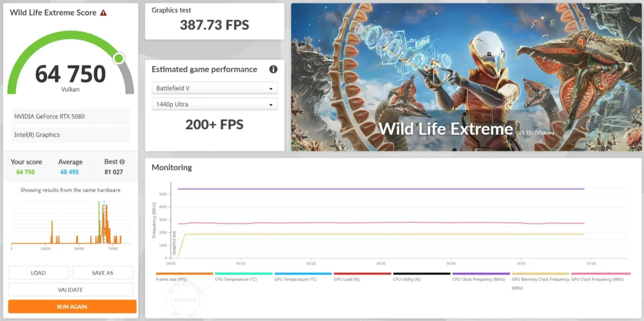The image size is (644, 321).
Task: Click the SAVE AS button
Action: click(x=102, y=273)
